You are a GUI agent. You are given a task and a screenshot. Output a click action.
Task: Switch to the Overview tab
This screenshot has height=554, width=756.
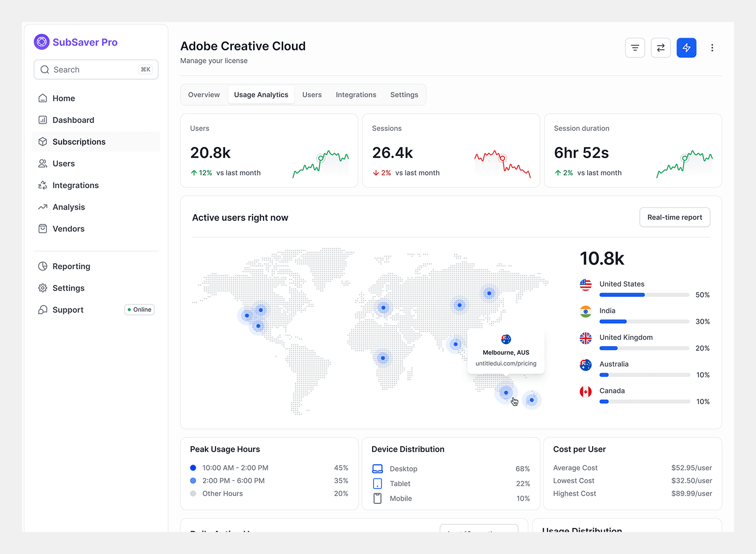[x=204, y=94]
